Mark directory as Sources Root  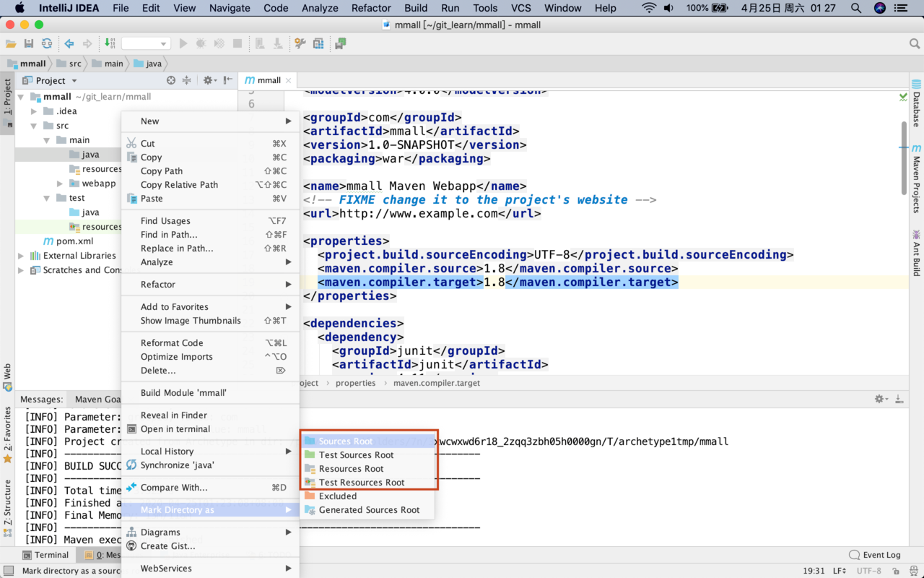(368, 441)
